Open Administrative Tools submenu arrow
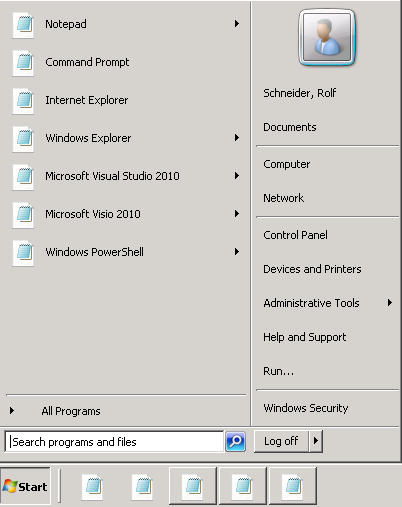 click(x=389, y=303)
